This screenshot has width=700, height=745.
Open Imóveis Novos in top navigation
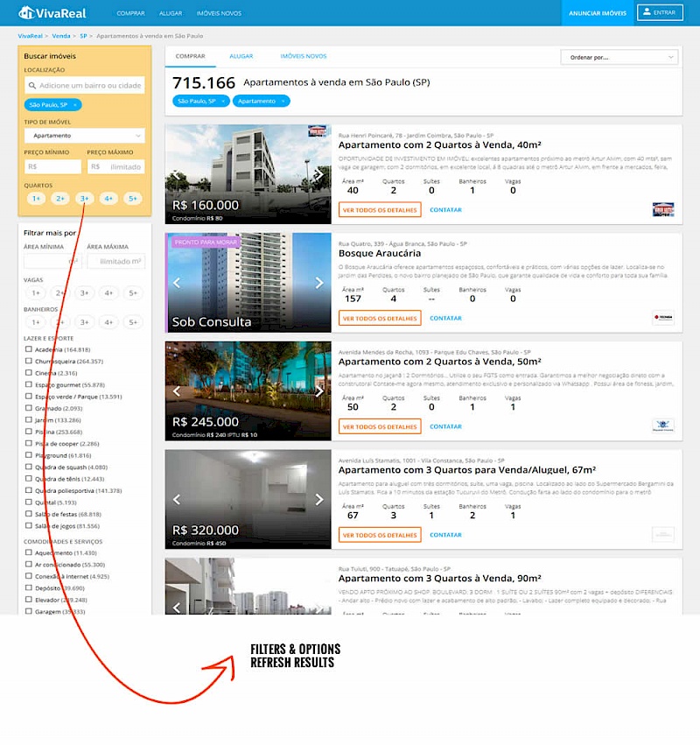(x=219, y=13)
